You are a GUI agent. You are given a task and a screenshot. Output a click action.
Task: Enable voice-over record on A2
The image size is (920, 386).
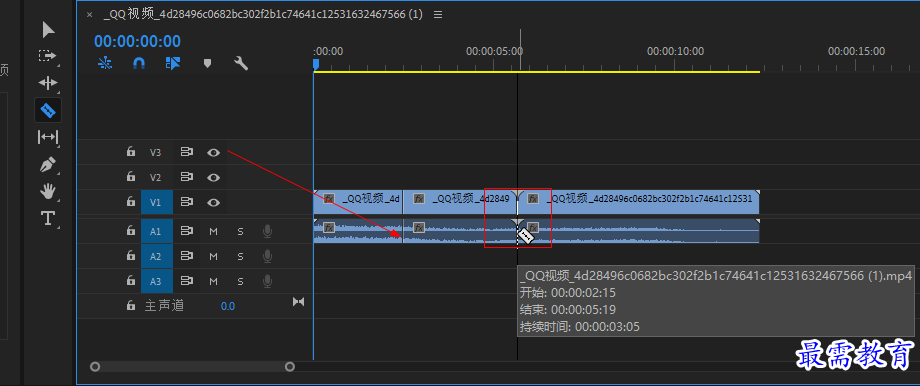[x=268, y=256]
